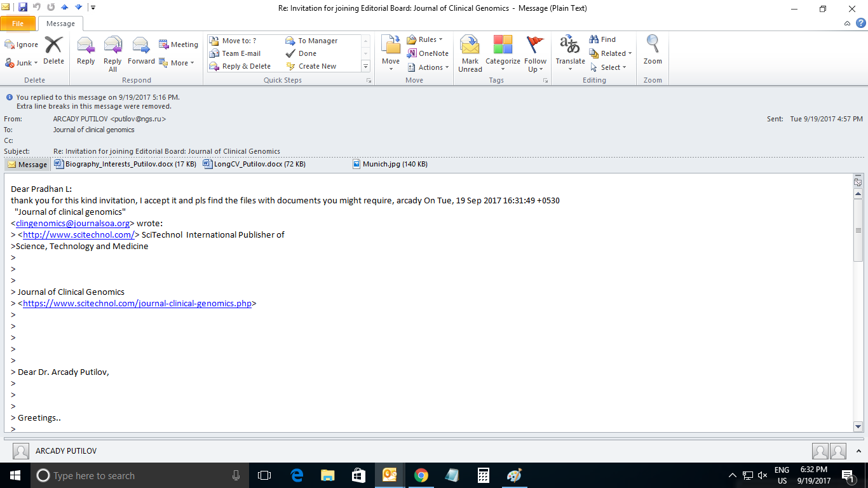Set a Follow Up flag
Screen dimensions: 868x488
click(x=536, y=53)
